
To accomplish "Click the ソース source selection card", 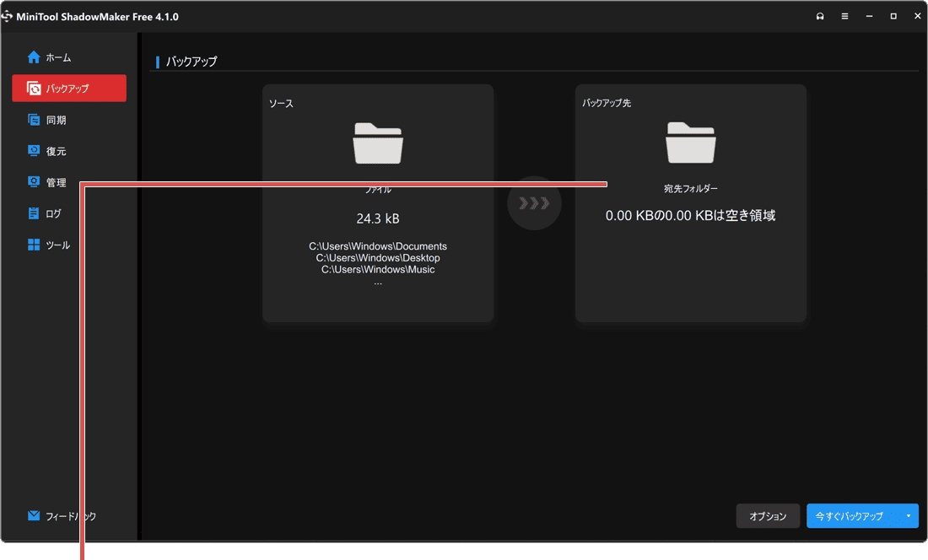I will click(x=378, y=202).
